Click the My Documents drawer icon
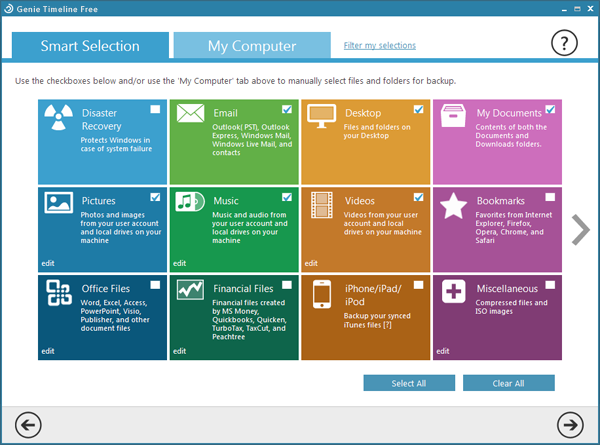This screenshot has height=445, width=600. tap(453, 116)
